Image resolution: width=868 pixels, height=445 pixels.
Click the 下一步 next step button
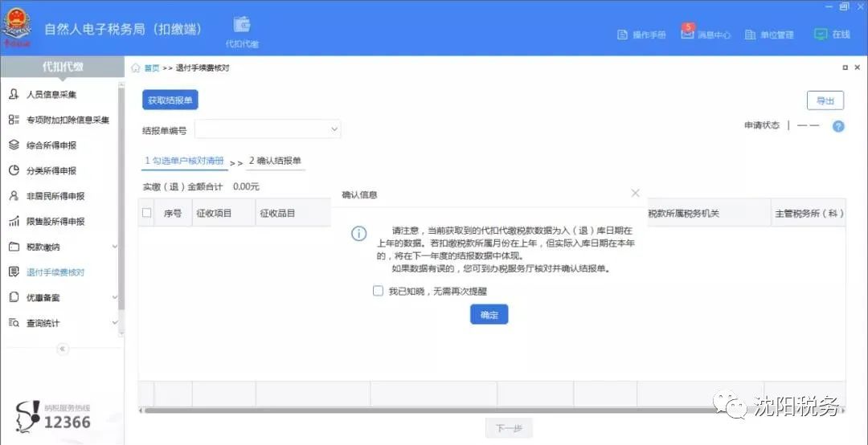(x=510, y=428)
